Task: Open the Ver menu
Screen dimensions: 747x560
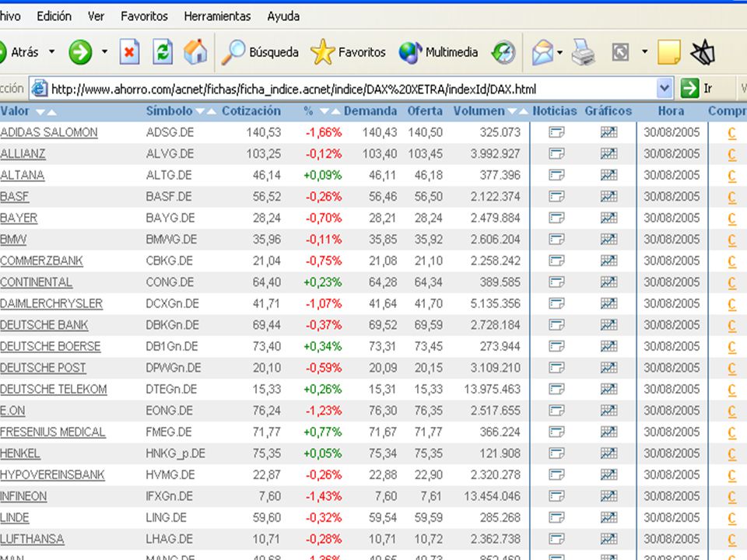Action: pos(96,16)
